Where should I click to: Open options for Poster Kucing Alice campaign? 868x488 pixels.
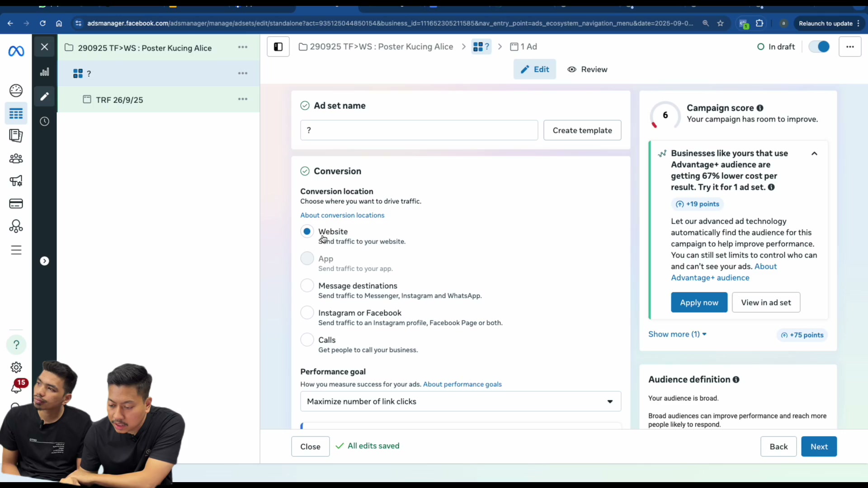click(x=243, y=47)
